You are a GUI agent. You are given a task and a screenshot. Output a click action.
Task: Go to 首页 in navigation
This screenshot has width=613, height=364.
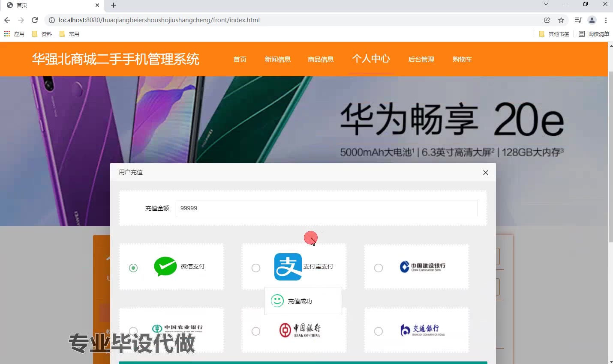click(240, 59)
